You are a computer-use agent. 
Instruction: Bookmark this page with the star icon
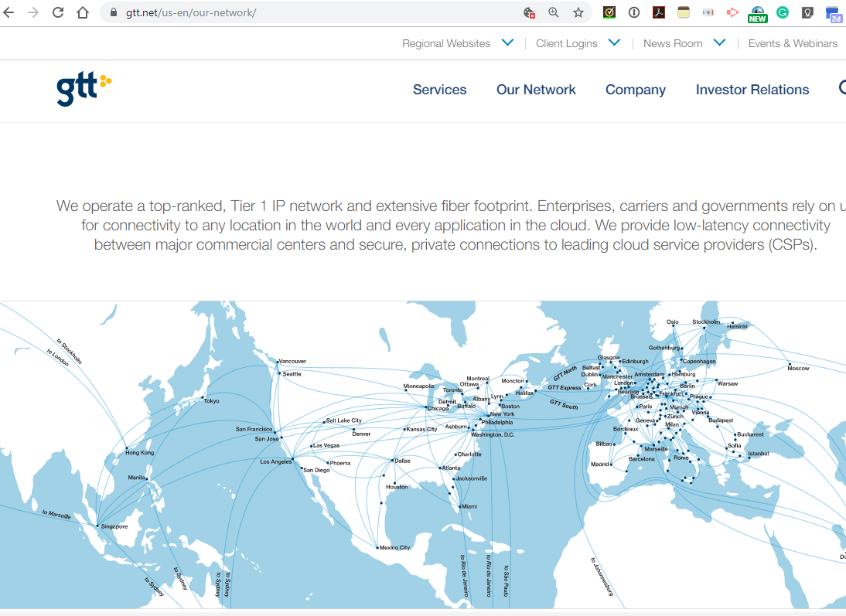[578, 12]
